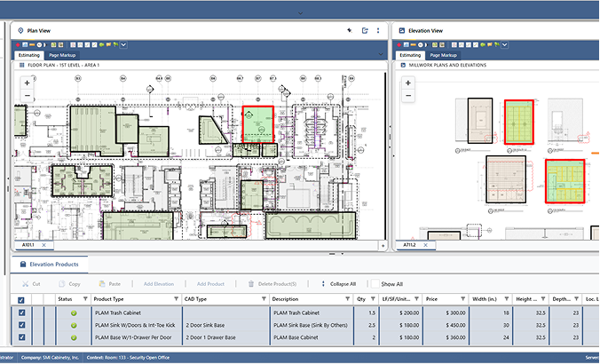600x364 pixels.
Task: Open Plan View in a new window
Action: pos(365,30)
